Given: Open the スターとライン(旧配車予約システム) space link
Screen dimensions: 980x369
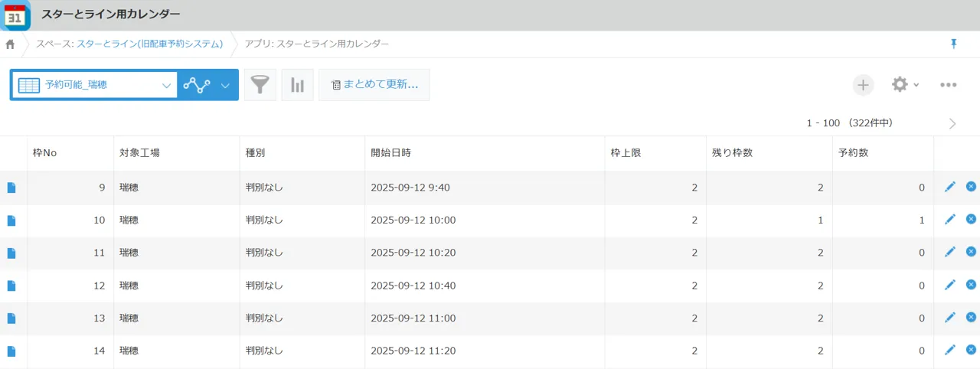Looking at the screenshot, I should 149,44.
